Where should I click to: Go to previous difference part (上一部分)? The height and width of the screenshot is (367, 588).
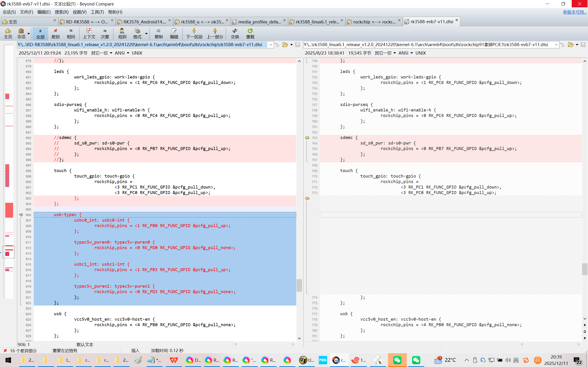point(215,33)
